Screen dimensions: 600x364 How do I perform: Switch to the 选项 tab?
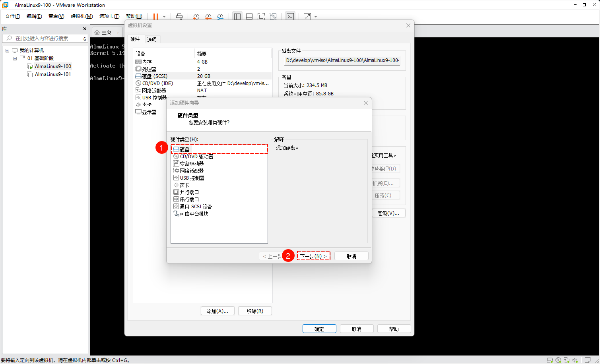tap(151, 39)
